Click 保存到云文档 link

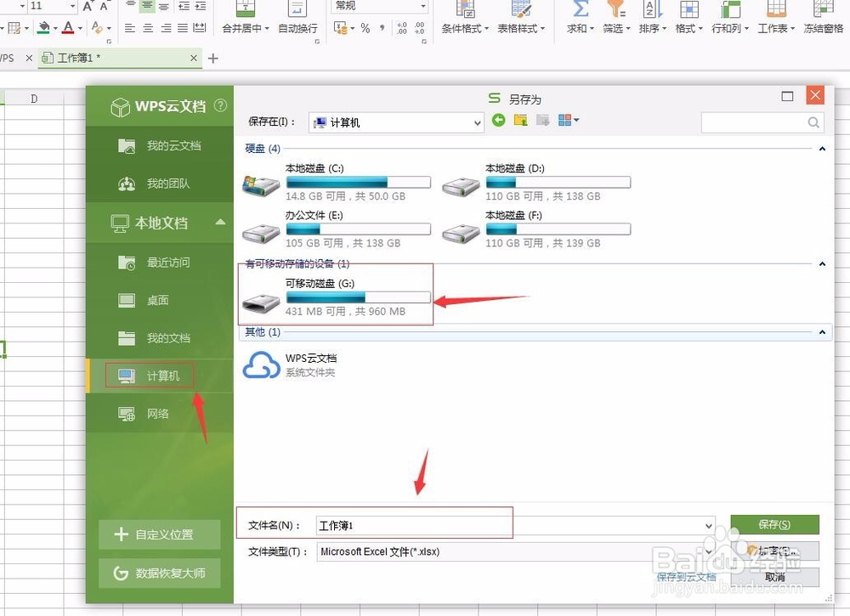tap(686, 577)
